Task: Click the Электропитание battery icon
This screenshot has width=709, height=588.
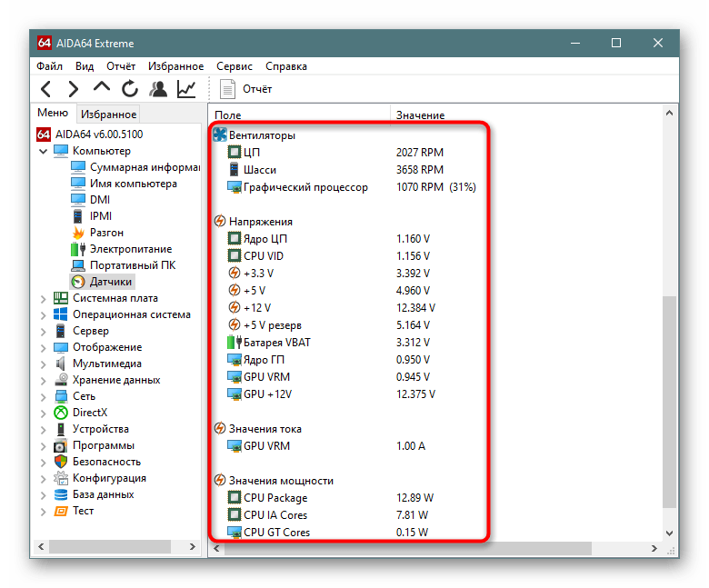Action: coord(78,249)
